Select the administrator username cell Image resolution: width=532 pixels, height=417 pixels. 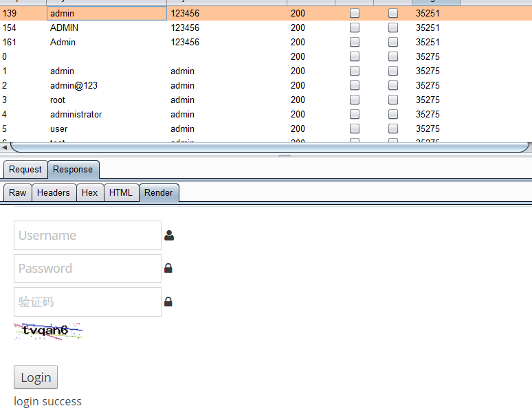(107, 114)
